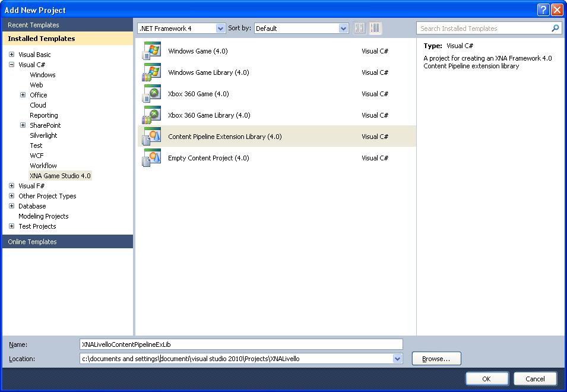Switch to medium icons view

[375, 28]
